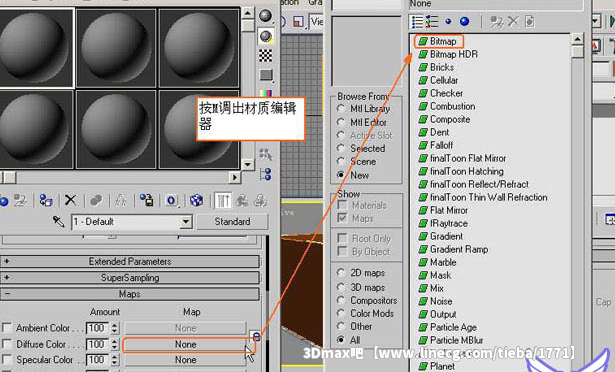Screen dimensions: 615x372
Task: Open the Sample UV Tiling icon
Action: [x=266, y=75]
